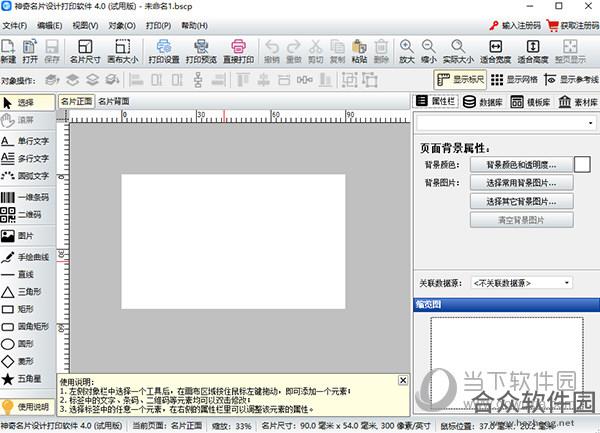Click the white business card canvas
This screenshot has height=433, width=600.
pos(233,241)
